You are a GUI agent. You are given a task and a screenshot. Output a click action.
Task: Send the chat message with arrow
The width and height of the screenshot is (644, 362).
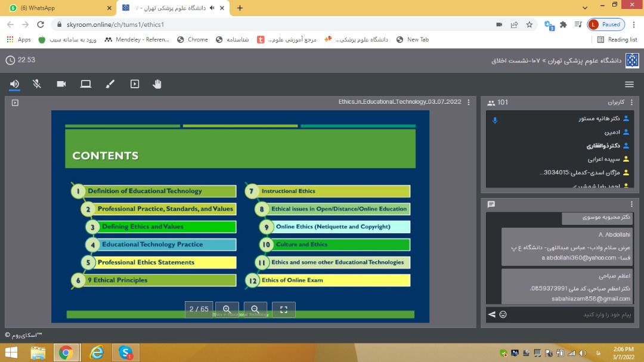point(492,314)
